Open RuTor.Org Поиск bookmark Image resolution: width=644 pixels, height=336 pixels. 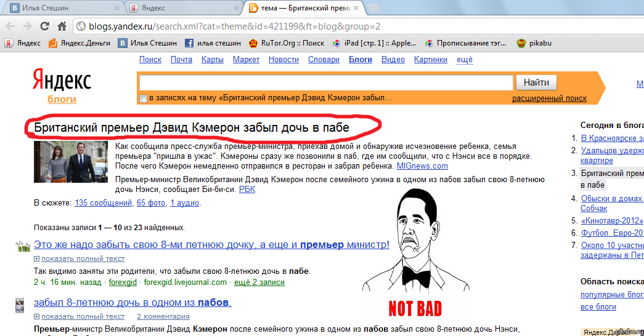[286, 43]
